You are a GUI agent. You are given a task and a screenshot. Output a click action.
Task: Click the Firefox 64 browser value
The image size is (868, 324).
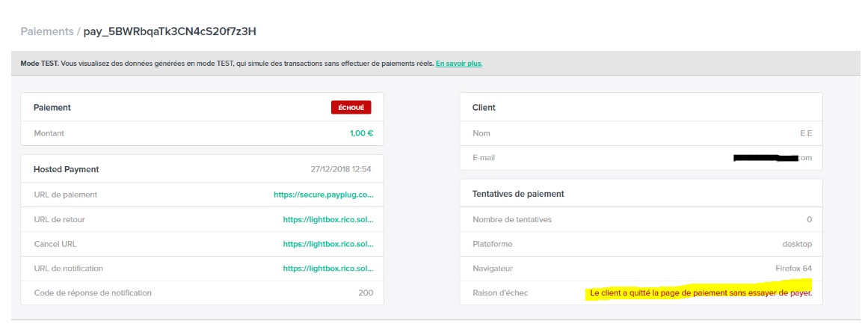coord(793,268)
